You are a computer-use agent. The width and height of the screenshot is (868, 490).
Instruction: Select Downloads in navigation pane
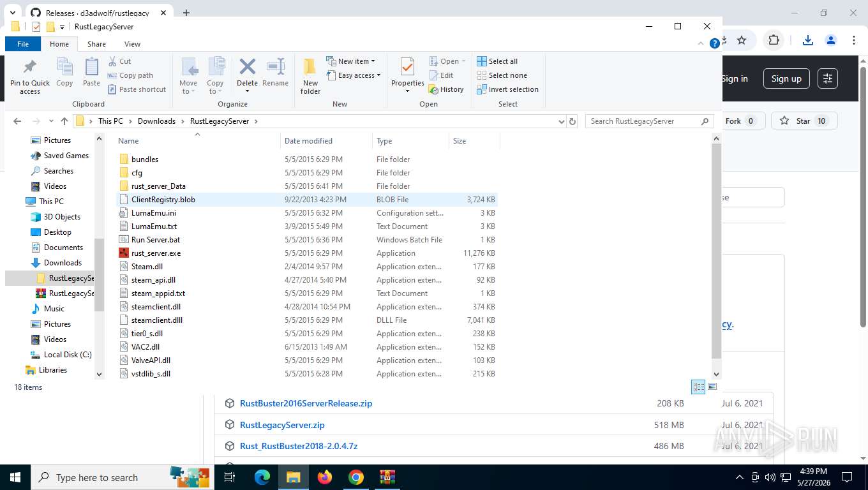tap(63, 263)
